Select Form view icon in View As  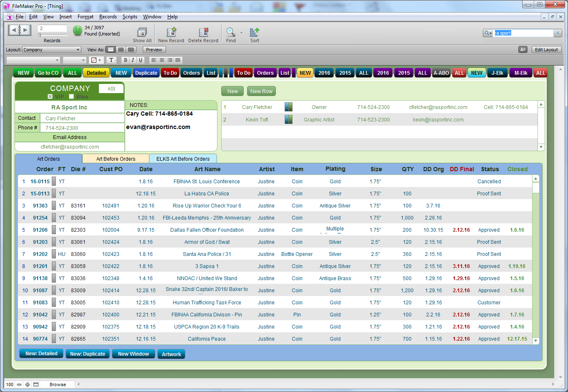(x=111, y=50)
